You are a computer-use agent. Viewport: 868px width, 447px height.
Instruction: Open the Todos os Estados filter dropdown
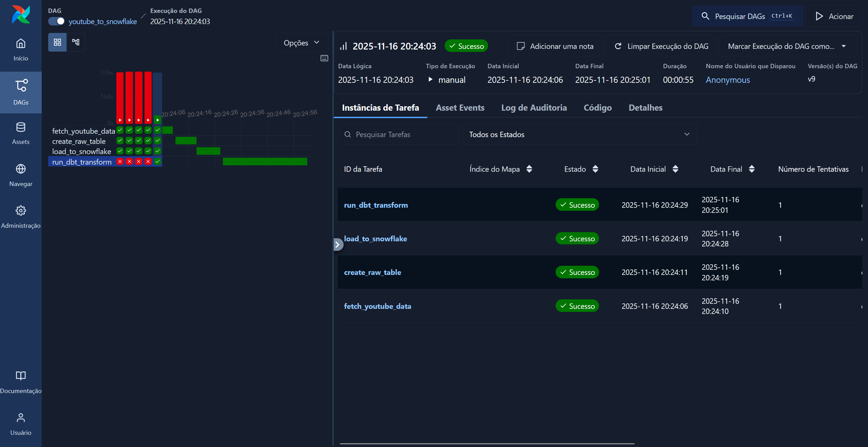tap(579, 134)
